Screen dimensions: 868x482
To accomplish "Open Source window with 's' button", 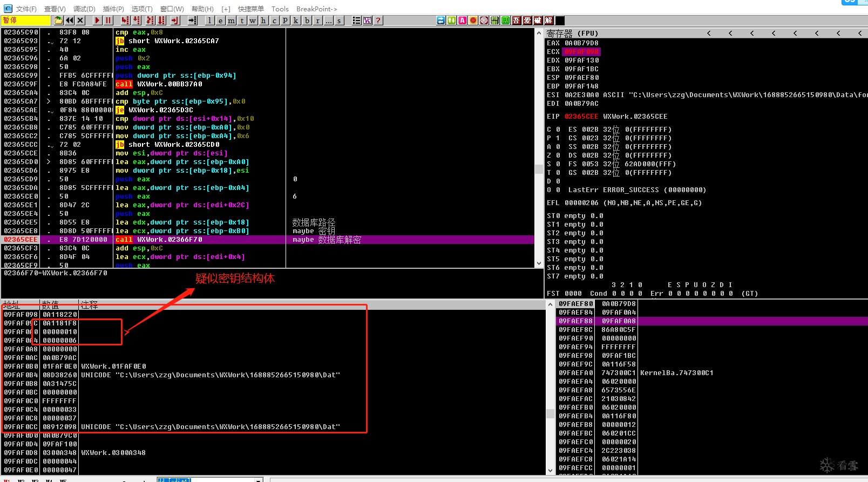I will click(x=339, y=21).
